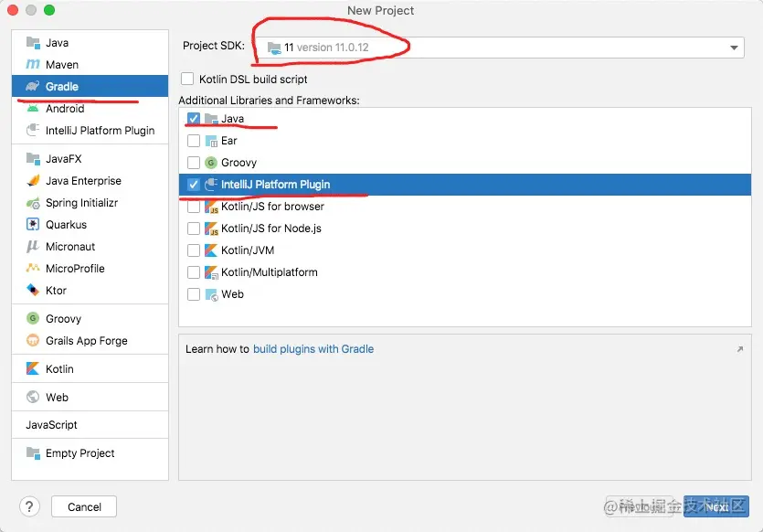The height and width of the screenshot is (532, 763).
Task: Click the Android robot icon
Action: pos(33,108)
